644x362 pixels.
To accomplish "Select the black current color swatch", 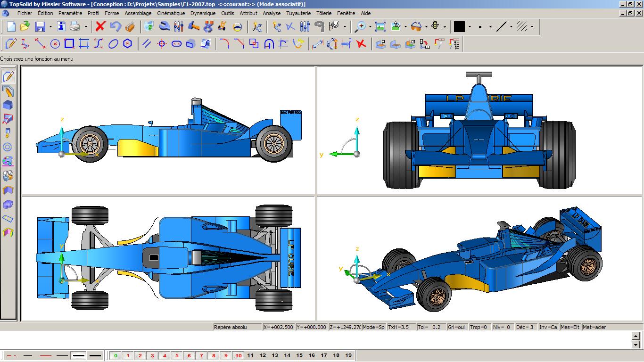I will (x=459, y=27).
